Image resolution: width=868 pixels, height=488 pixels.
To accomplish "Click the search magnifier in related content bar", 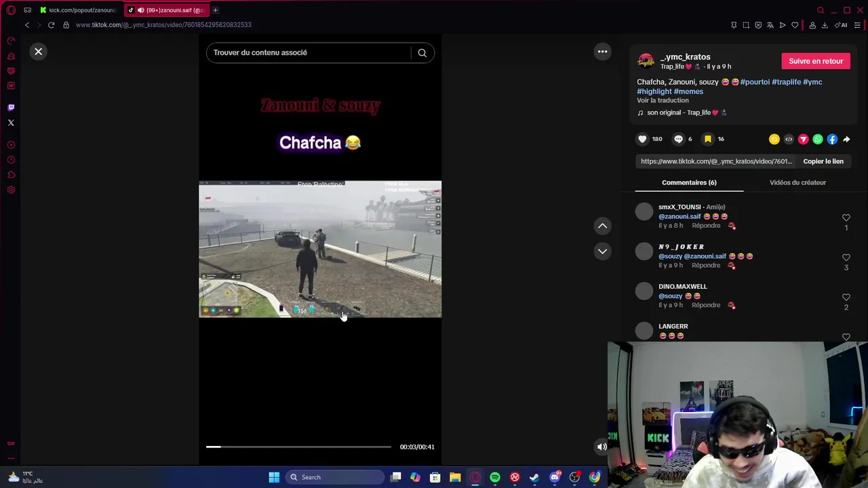I will pos(422,53).
